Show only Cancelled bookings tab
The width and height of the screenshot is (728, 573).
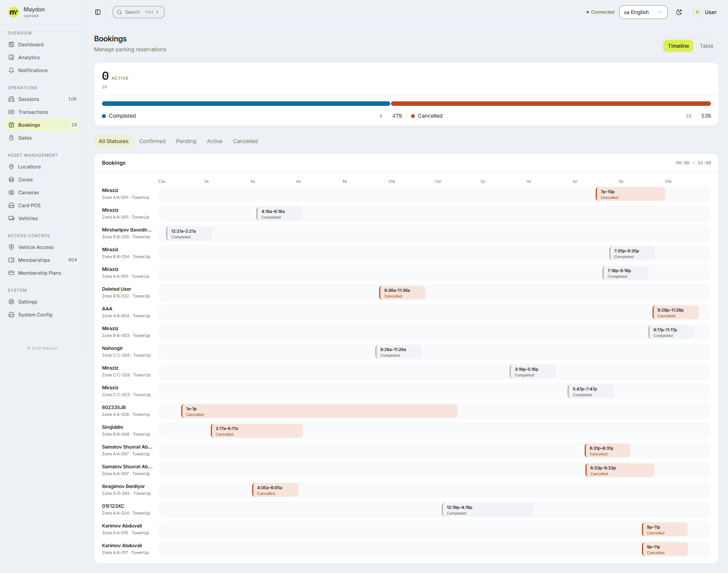245,141
